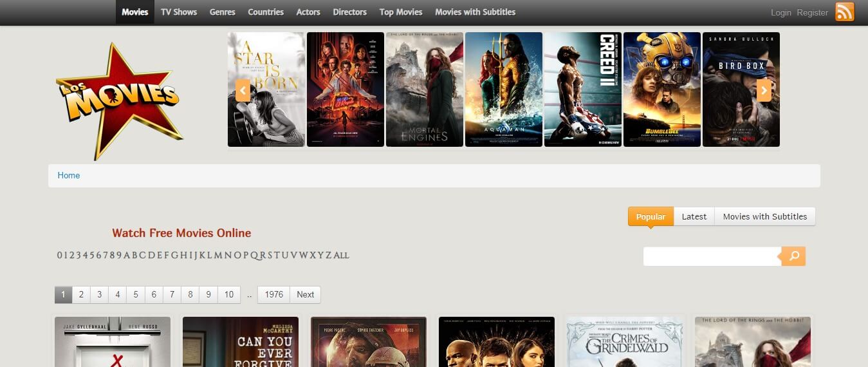868x367 pixels.
Task: Slide carousel left with arrow
Action: (243, 90)
